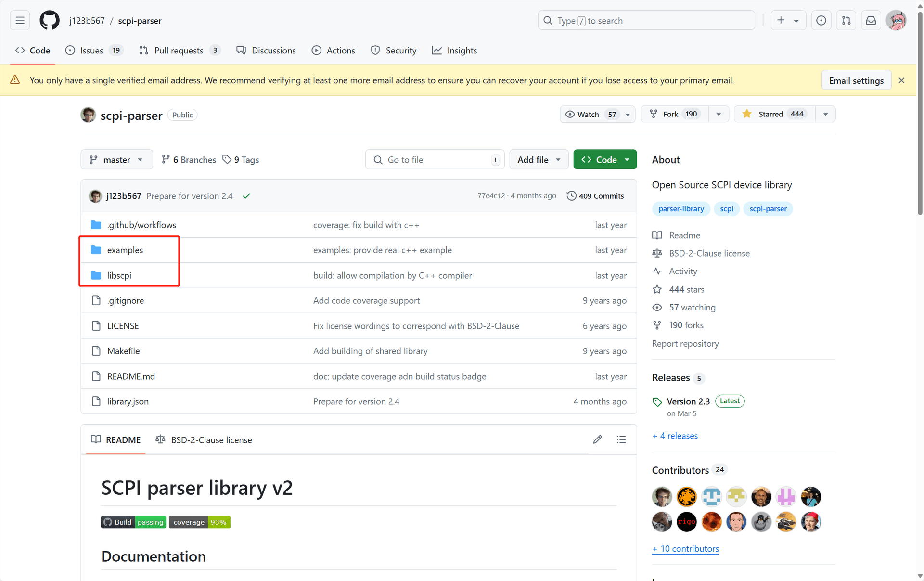This screenshot has height=581, width=924.
Task: Open library.json file
Action: pos(128,401)
